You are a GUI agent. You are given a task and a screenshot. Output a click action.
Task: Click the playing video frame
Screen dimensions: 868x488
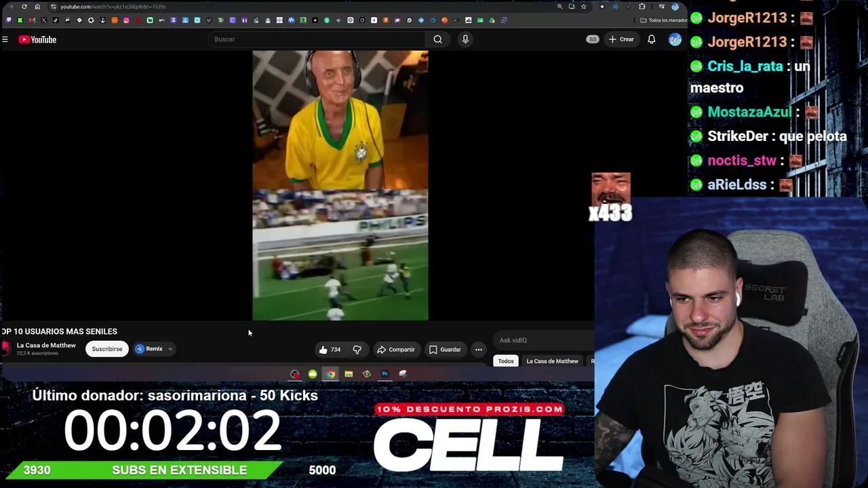(340, 185)
